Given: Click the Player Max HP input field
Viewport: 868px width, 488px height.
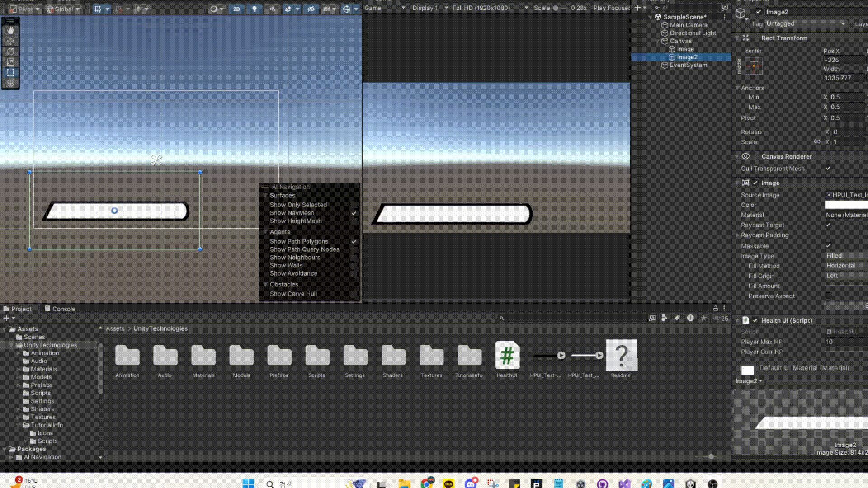Looking at the screenshot, I should click(x=845, y=342).
